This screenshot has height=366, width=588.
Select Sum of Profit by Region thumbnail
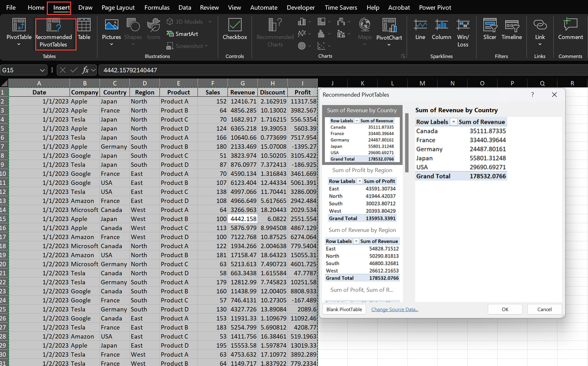click(362, 195)
